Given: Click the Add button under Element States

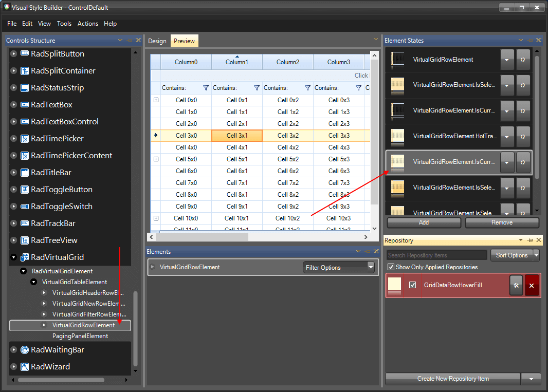Looking at the screenshot, I should tap(423, 222).
